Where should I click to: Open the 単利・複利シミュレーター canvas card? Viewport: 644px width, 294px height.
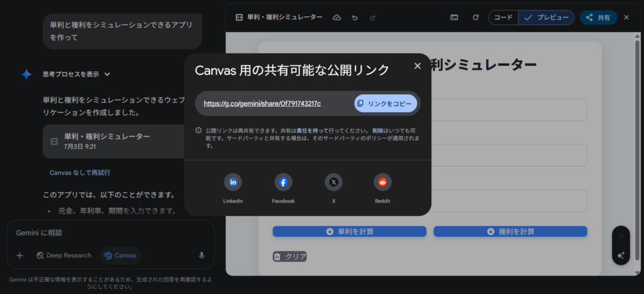coord(114,141)
